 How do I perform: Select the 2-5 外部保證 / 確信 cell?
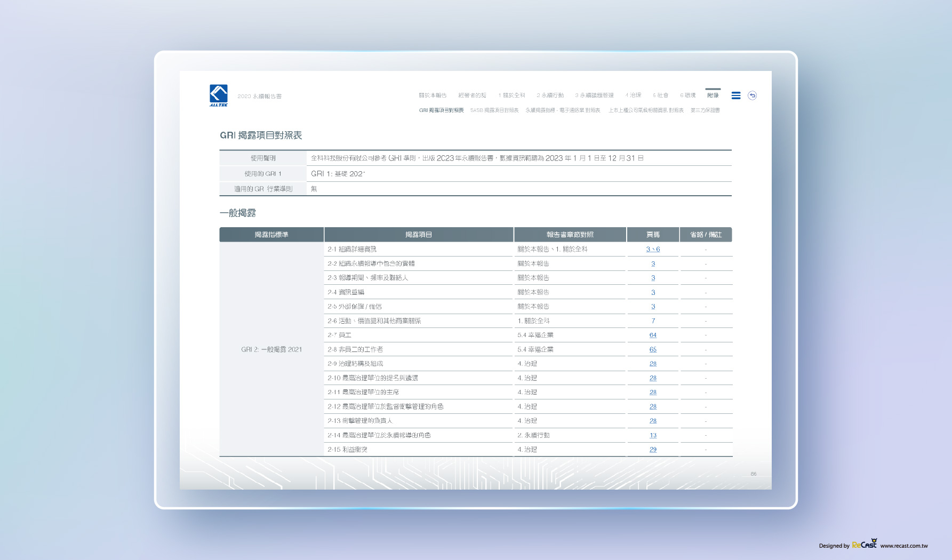pyautogui.click(x=419, y=307)
